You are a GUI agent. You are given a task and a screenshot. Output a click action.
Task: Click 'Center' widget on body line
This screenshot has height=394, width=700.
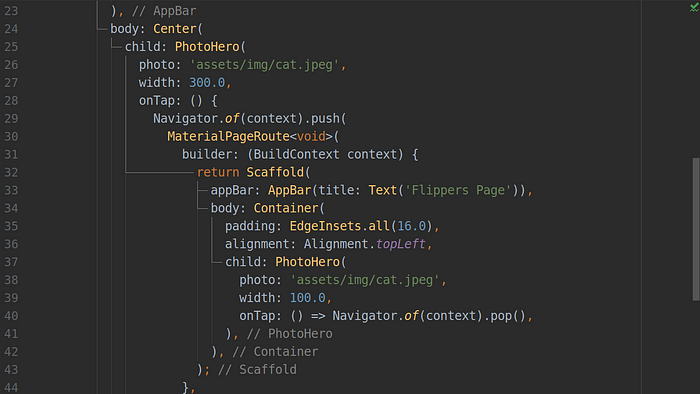(x=175, y=29)
